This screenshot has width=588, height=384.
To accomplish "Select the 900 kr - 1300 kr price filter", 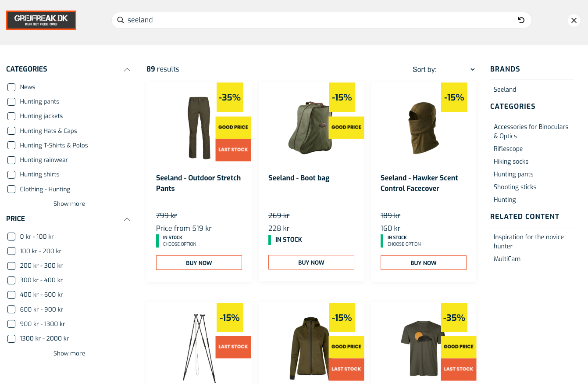I will [11, 324].
